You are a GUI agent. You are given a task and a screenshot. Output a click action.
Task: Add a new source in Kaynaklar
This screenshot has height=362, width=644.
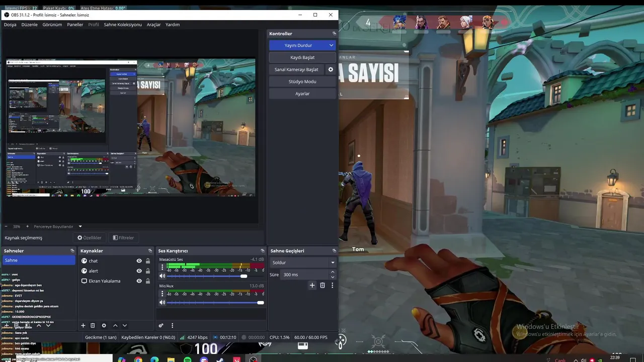pyautogui.click(x=83, y=326)
